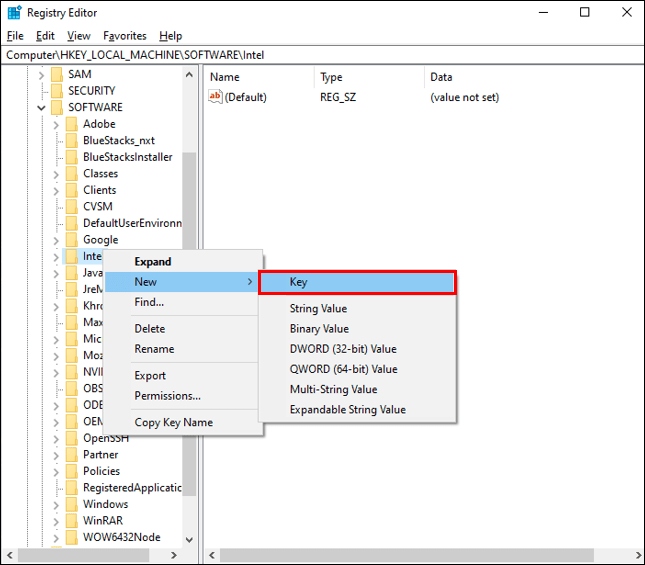
Task: Click the SAM folder icon
Action: (57, 74)
